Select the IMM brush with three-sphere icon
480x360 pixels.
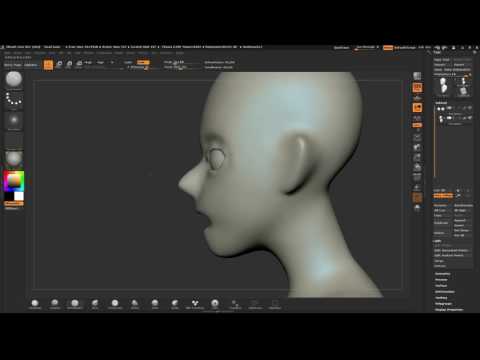[x=195, y=304]
